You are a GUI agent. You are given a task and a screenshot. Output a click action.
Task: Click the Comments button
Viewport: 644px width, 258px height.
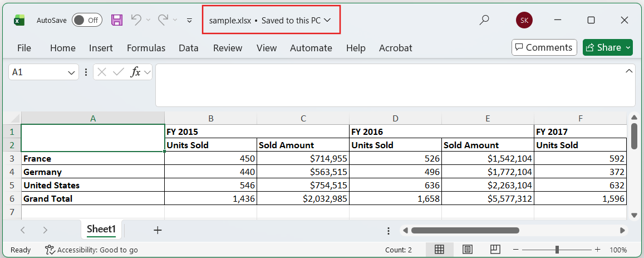[544, 47]
